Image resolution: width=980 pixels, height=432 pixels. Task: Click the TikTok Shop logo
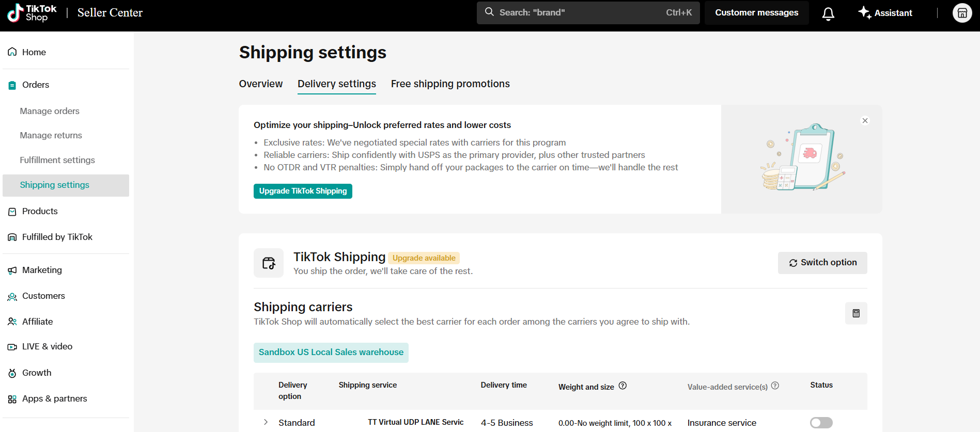point(32,13)
